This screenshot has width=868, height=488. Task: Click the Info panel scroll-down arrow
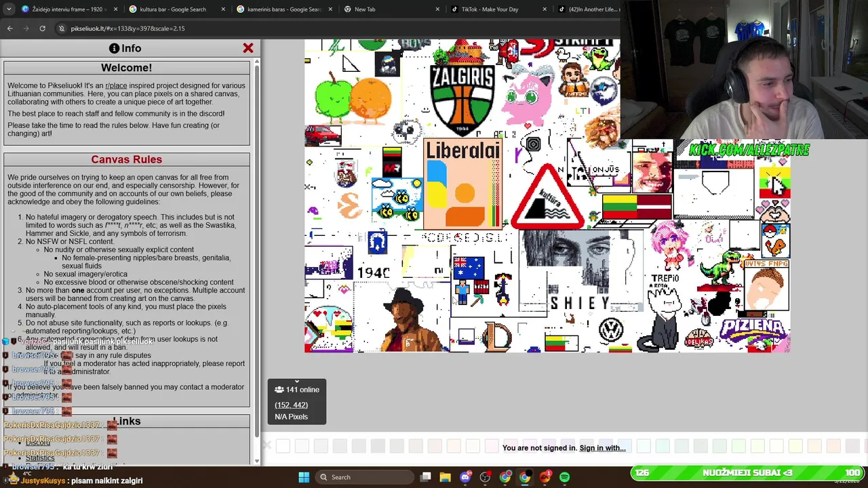coord(256,461)
